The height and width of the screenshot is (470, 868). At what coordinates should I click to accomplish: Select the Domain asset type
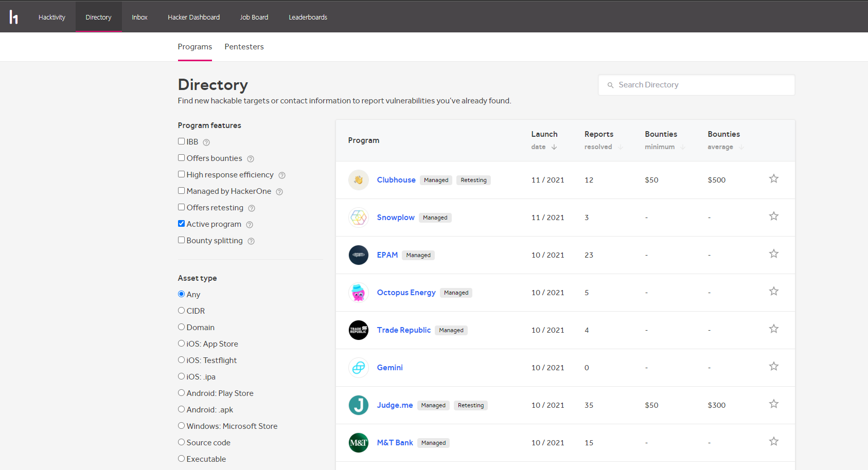pos(181,327)
